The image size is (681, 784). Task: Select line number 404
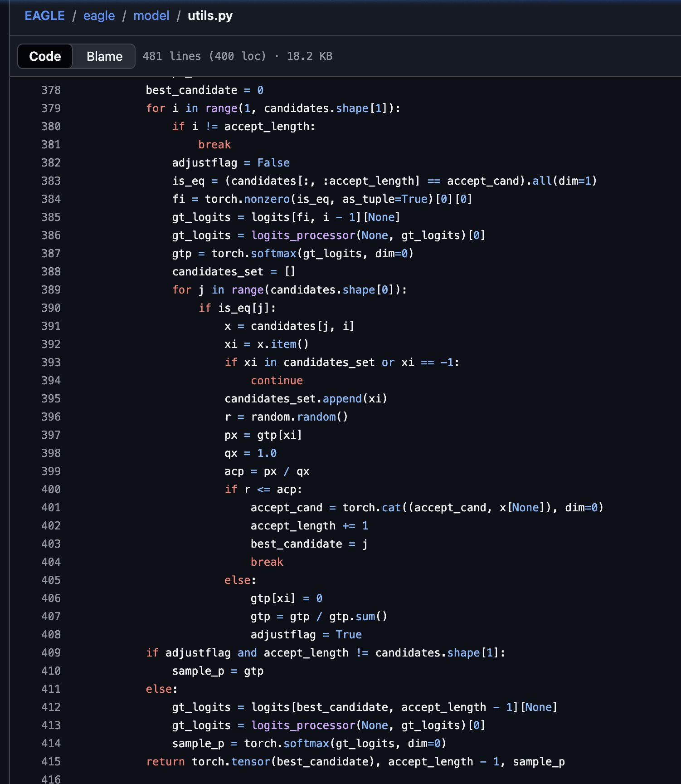(51, 562)
